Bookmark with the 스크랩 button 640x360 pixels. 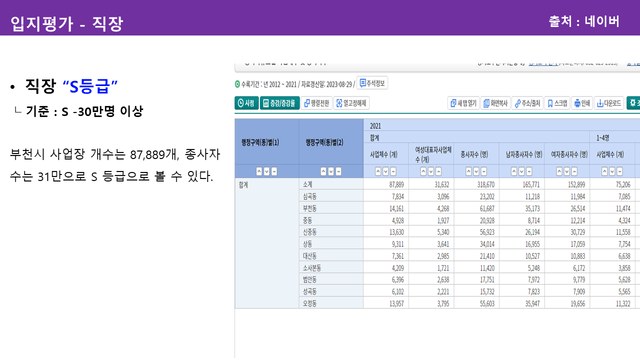click(x=557, y=104)
